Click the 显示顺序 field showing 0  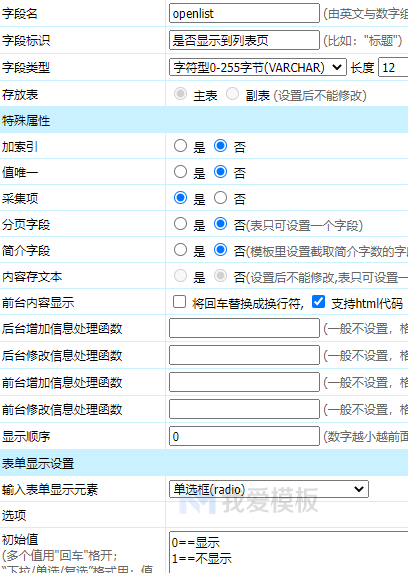tap(244, 436)
